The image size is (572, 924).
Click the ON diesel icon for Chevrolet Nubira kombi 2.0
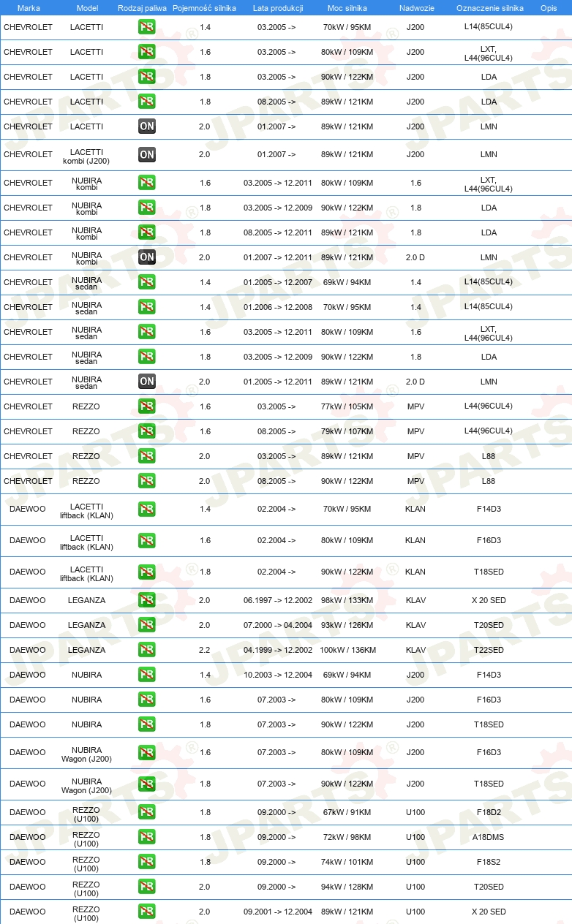pos(147,257)
